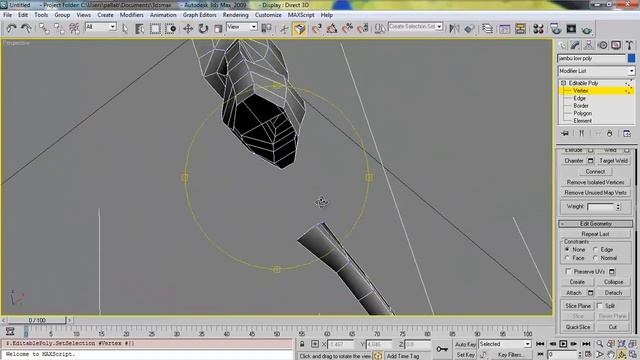The width and height of the screenshot is (640, 360).
Task: Select the Face constraint radio button
Action: [x=567, y=258]
